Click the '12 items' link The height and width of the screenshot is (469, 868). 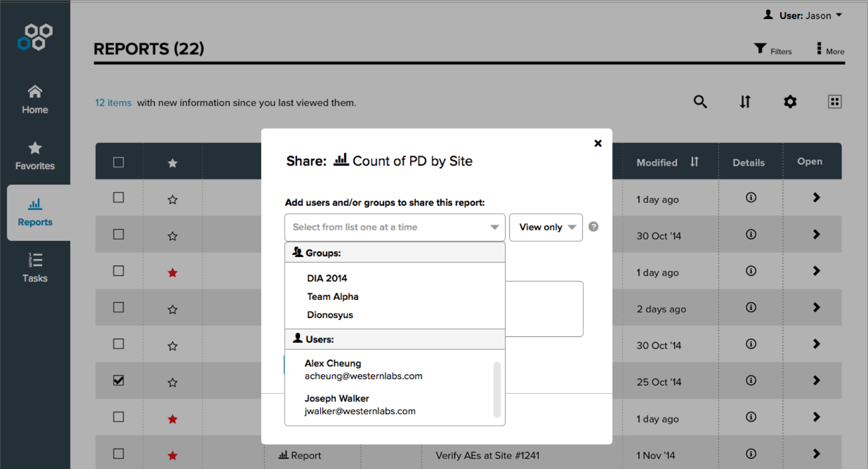(113, 102)
